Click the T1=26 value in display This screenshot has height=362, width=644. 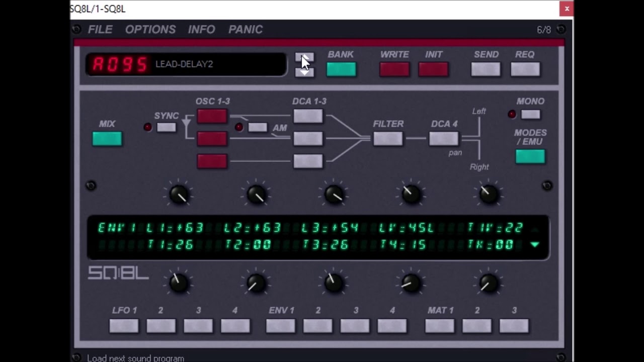pyautogui.click(x=172, y=245)
